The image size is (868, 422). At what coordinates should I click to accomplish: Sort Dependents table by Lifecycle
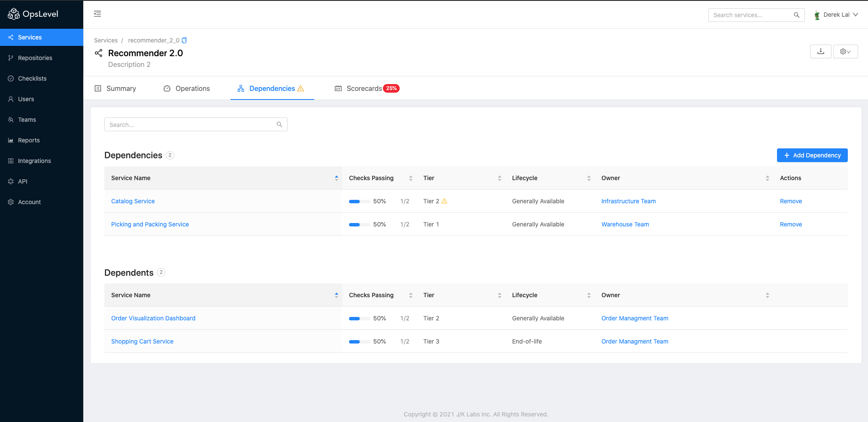[x=589, y=295]
